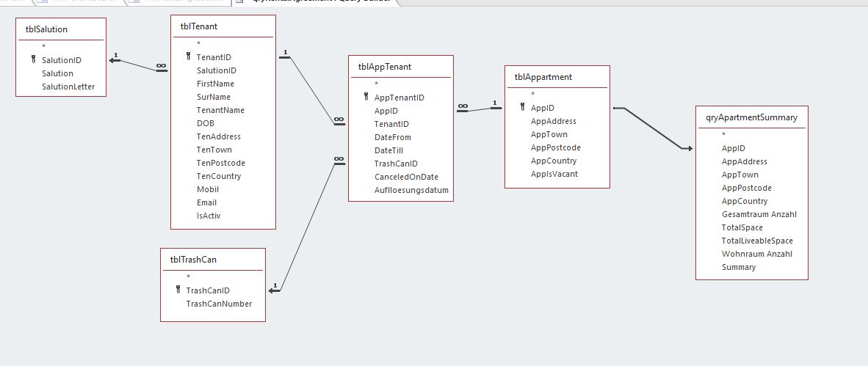Screen dimensions: 868x366
Task: Select AppID field in tblAppartment
Action: pos(543,108)
